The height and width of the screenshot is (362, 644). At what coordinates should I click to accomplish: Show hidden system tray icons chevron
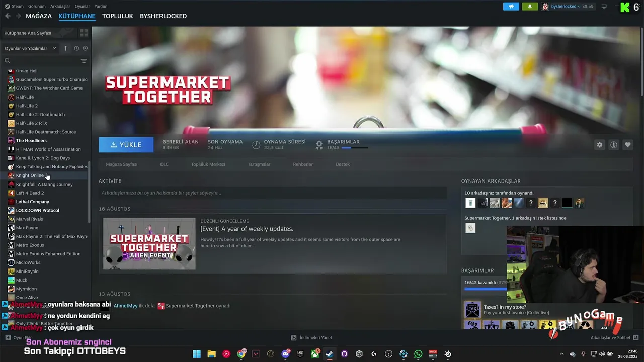pyautogui.click(x=562, y=354)
